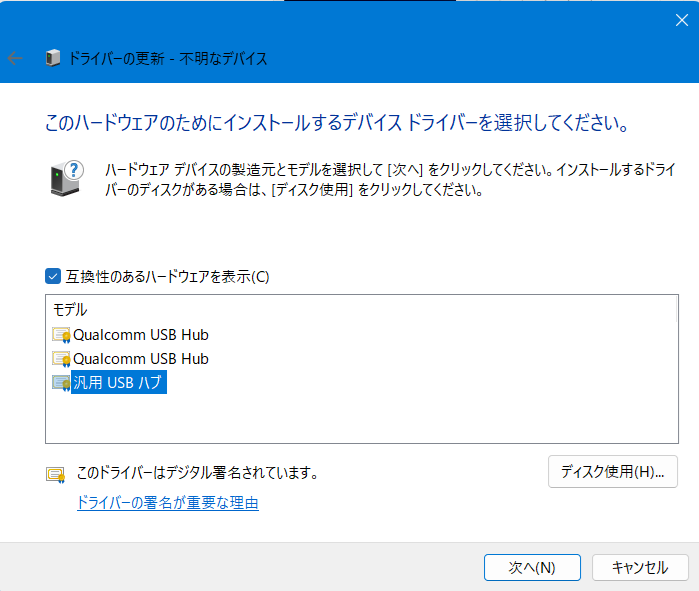Click the certificate icon beside 汎用 USB ハブ
This screenshot has height=591, width=699.
(x=61, y=382)
